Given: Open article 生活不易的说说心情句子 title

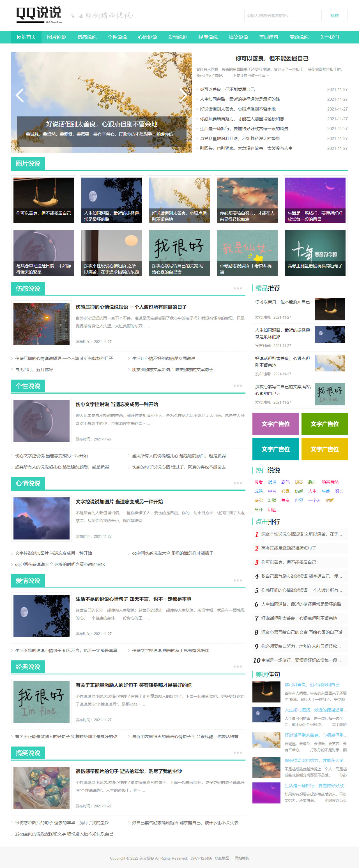Looking at the screenshot, I should pos(133,599).
